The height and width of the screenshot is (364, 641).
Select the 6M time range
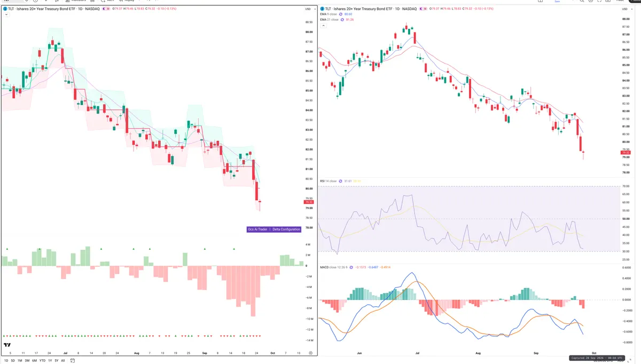[34, 361]
